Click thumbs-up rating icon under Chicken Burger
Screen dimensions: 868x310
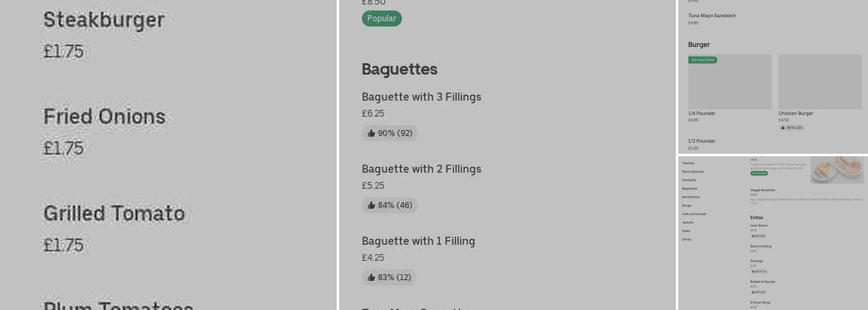(x=783, y=128)
